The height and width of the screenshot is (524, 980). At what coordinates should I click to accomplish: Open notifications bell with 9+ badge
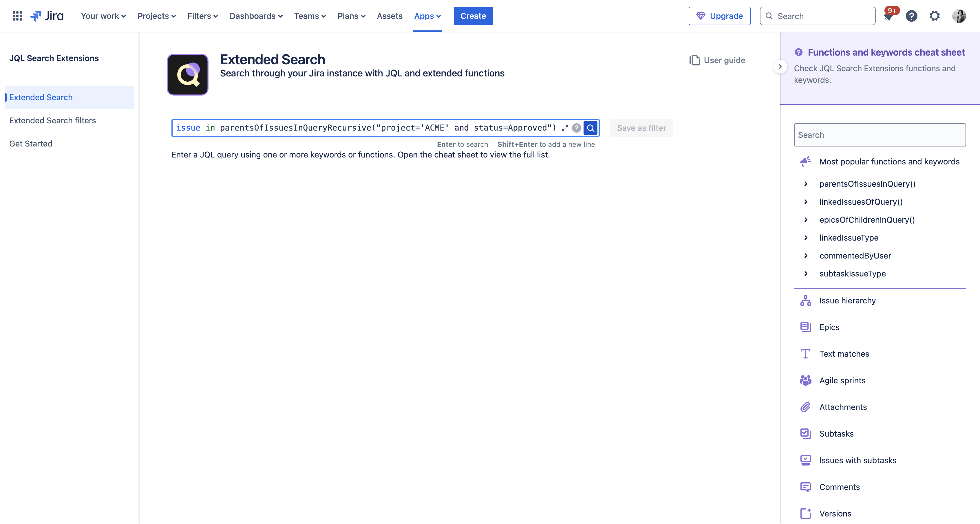(889, 16)
